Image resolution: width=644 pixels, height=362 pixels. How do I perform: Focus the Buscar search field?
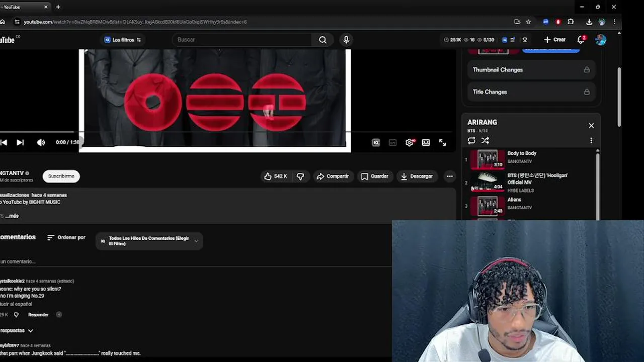pyautogui.click(x=242, y=40)
